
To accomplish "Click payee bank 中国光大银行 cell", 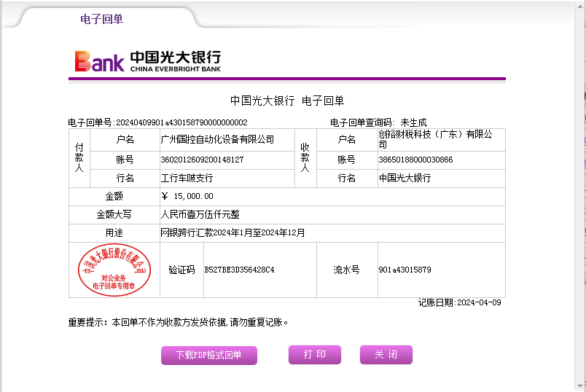I will [442, 179].
